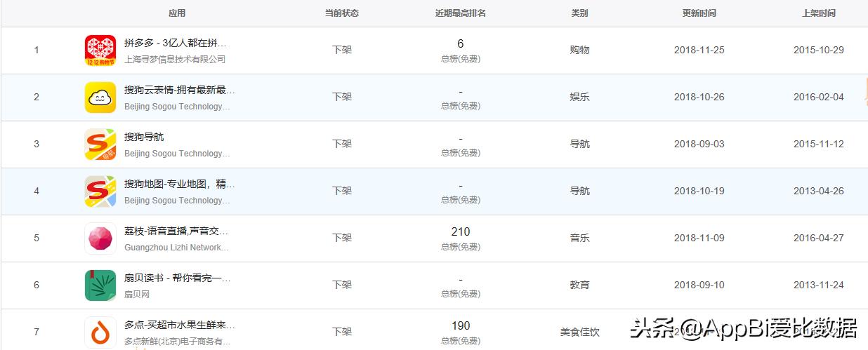Click category 娱乐 in row 2
Viewport: 868px width, 350px height.
(579, 97)
